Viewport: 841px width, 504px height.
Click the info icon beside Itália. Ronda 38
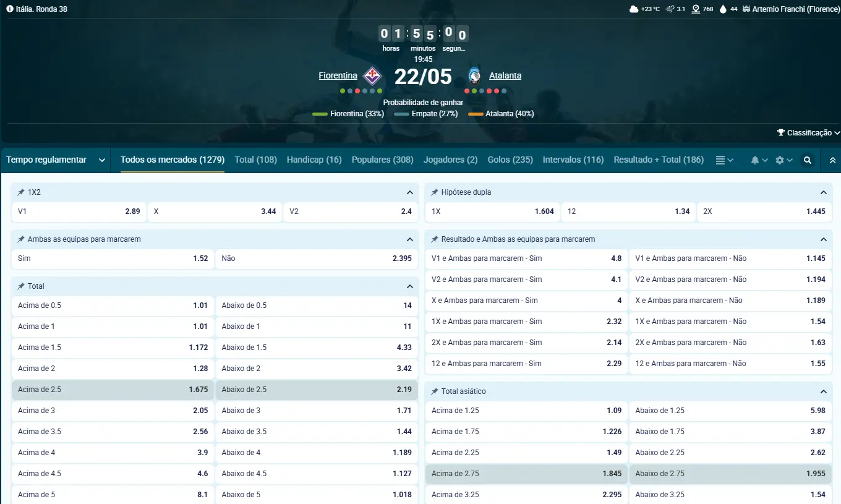[x=9, y=9]
